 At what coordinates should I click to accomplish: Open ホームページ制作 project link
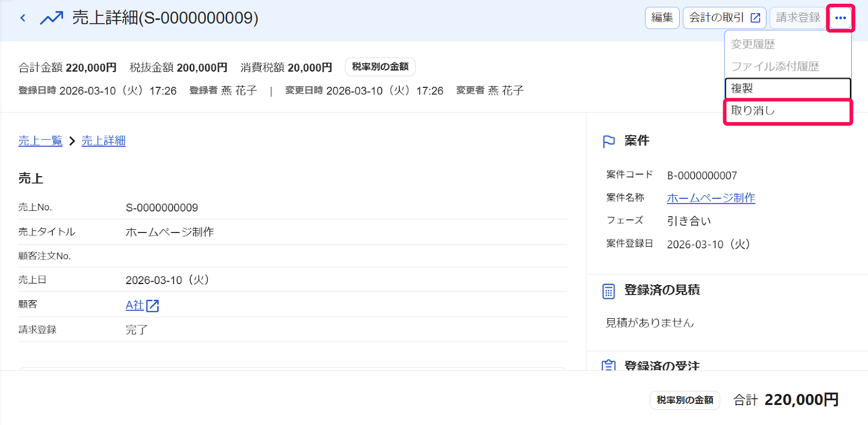(x=711, y=198)
